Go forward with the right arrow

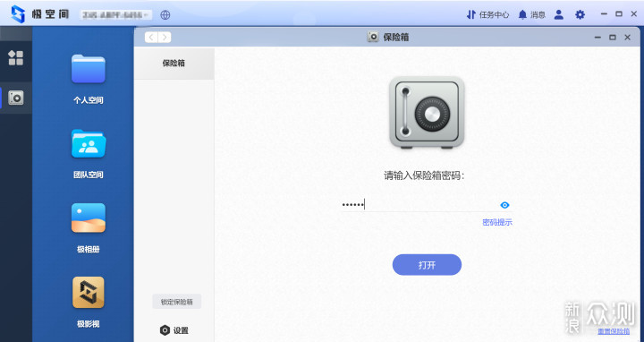165,38
